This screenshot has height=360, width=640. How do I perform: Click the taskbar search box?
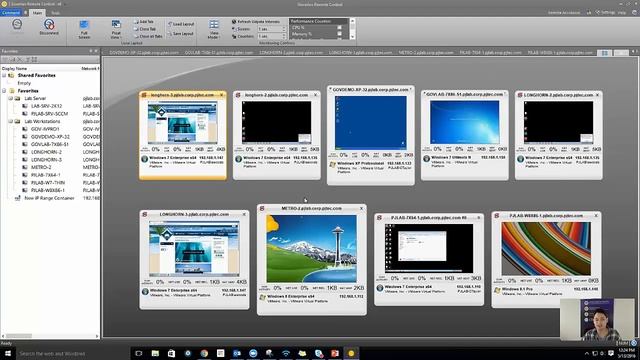point(73,353)
